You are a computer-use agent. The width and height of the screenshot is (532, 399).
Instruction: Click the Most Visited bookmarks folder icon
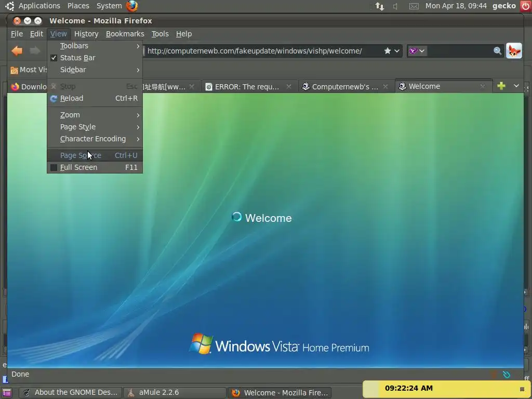pyautogui.click(x=14, y=70)
